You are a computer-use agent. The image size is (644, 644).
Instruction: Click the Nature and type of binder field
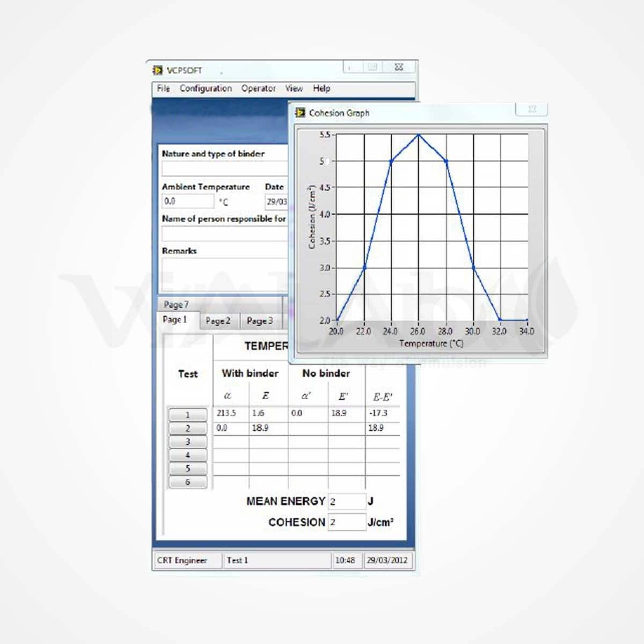(x=225, y=169)
